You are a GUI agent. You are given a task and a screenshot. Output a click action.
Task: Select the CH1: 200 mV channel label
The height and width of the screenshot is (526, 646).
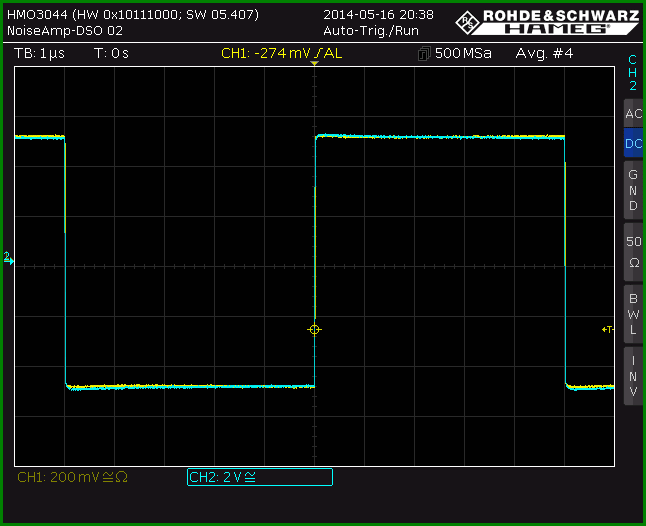click(73, 477)
